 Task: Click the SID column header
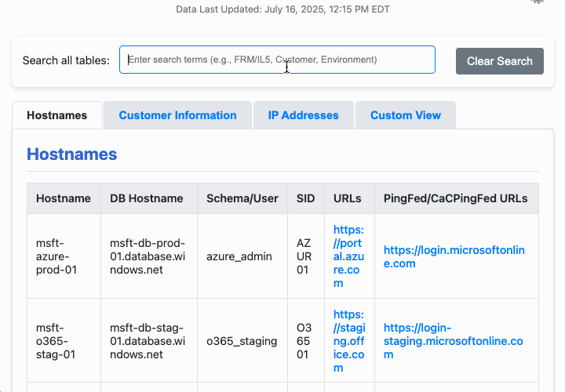[304, 198]
